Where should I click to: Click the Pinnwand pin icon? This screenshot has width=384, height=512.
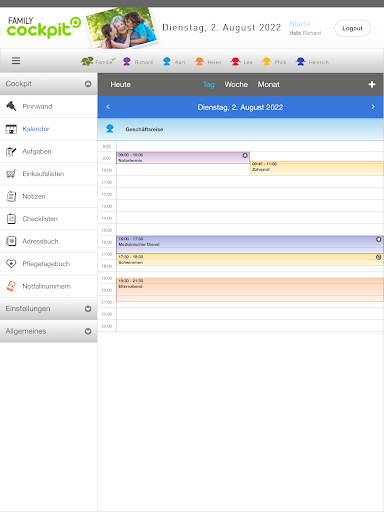click(11, 106)
